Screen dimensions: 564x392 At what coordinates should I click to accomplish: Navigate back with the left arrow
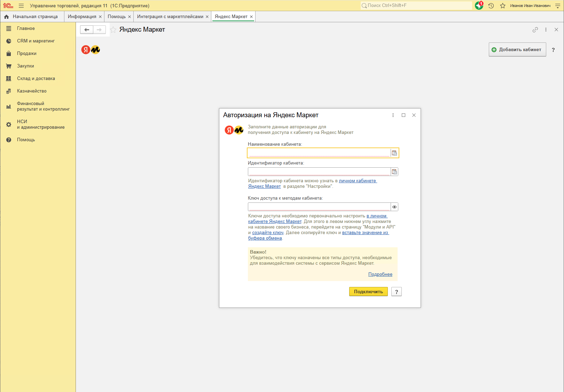click(x=87, y=30)
